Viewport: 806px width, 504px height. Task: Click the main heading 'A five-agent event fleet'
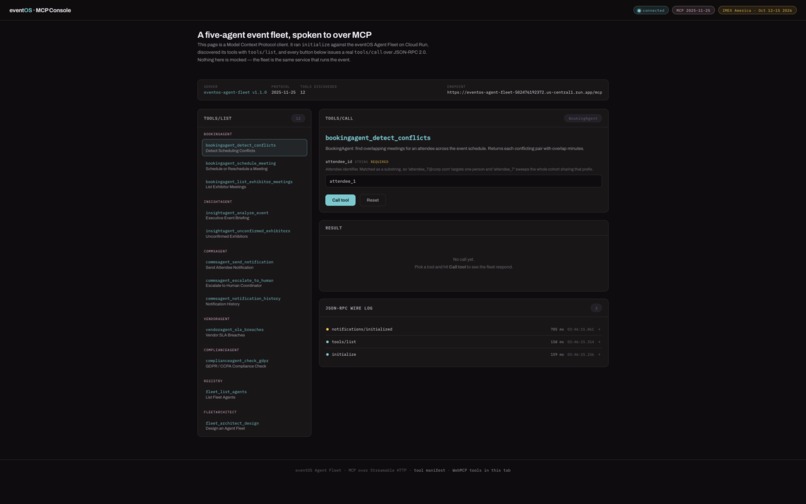(x=284, y=35)
